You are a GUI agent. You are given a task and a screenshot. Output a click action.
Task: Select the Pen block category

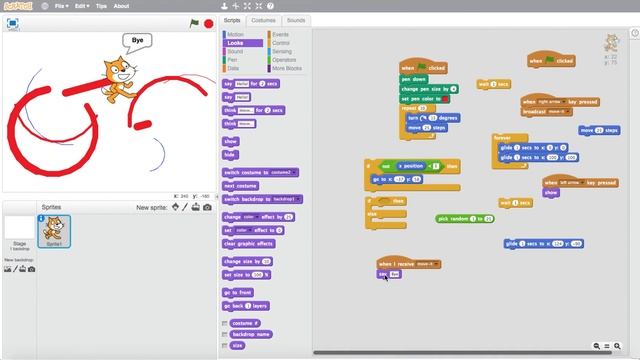point(232,60)
